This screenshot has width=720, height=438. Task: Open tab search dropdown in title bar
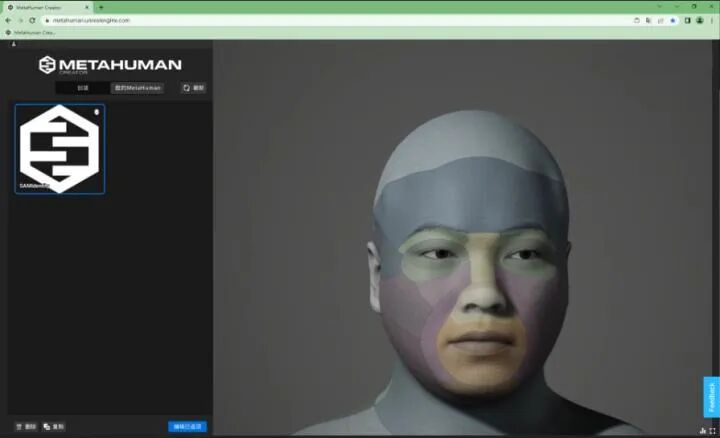tap(659, 6)
